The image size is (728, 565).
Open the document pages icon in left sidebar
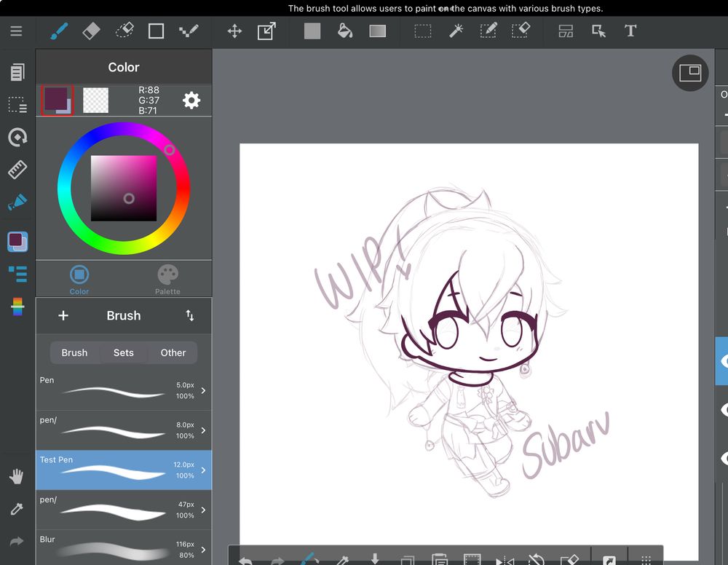click(x=17, y=72)
